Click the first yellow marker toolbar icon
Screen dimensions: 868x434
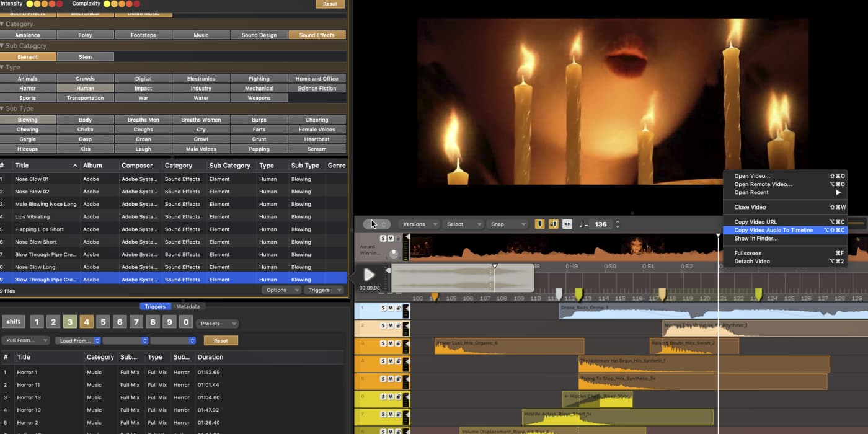[539, 224]
